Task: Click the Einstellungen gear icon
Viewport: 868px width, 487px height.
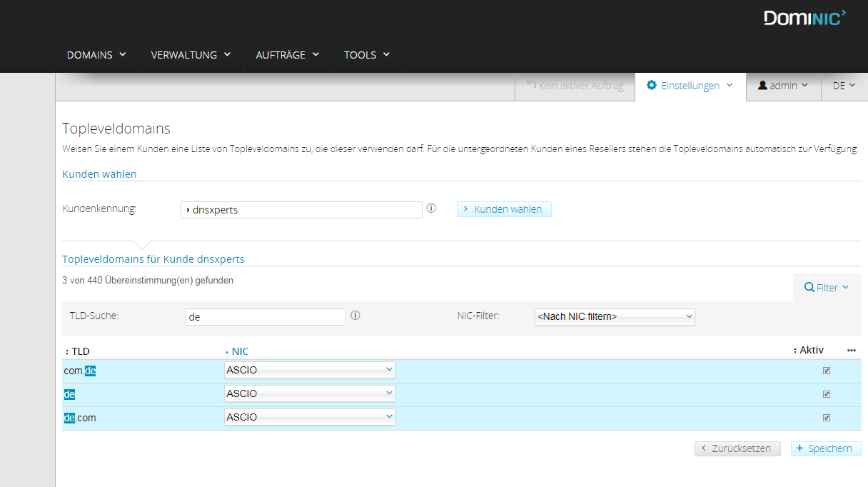Action: [x=651, y=85]
